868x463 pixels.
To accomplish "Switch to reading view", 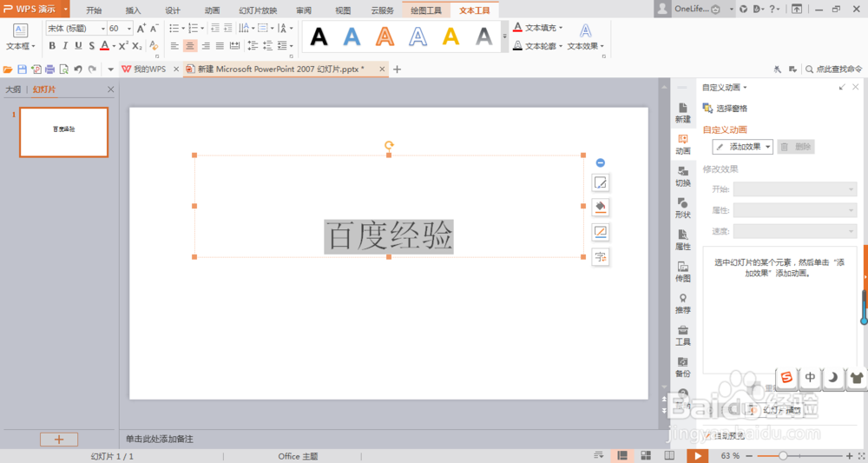I will 669,456.
